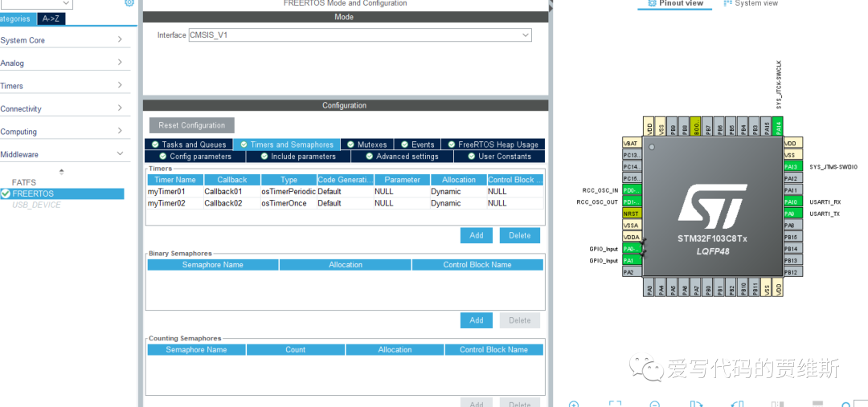Click the PA1 GPIO_Input pin
This screenshot has width=868, height=407.
[x=632, y=260]
